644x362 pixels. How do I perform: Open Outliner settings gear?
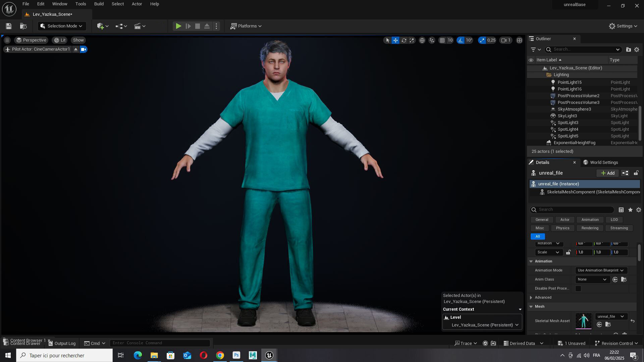pyautogui.click(x=637, y=50)
